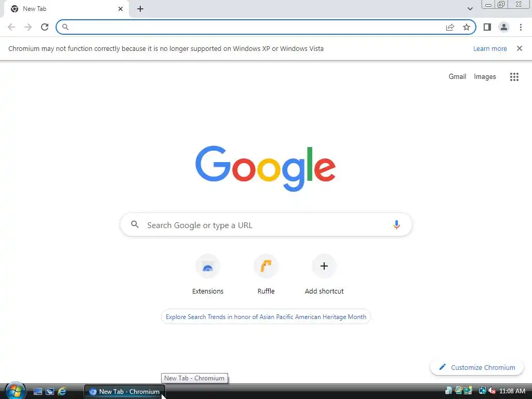Minimize the Chromium window
Screen dimensions: 532x399
(x=488, y=5)
